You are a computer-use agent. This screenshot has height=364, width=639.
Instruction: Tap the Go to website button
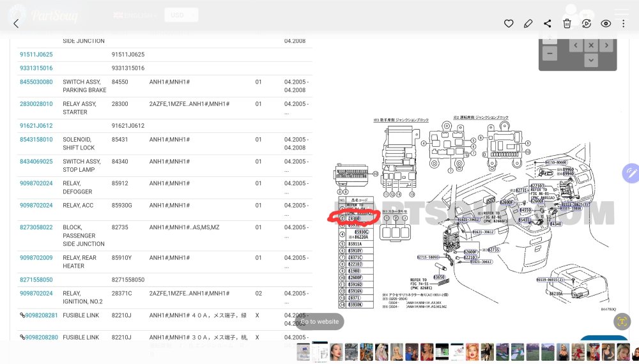(320, 321)
